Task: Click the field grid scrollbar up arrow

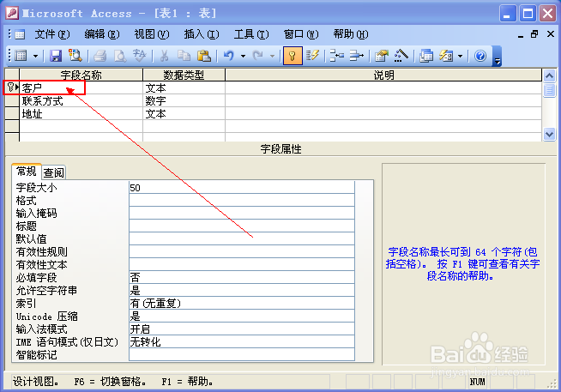Action: coord(550,75)
